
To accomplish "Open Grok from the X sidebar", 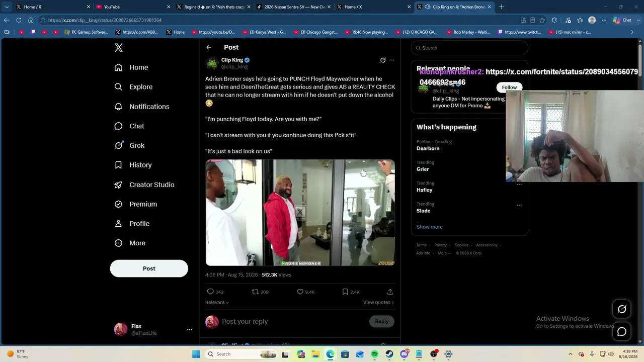I will (x=129, y=145).
